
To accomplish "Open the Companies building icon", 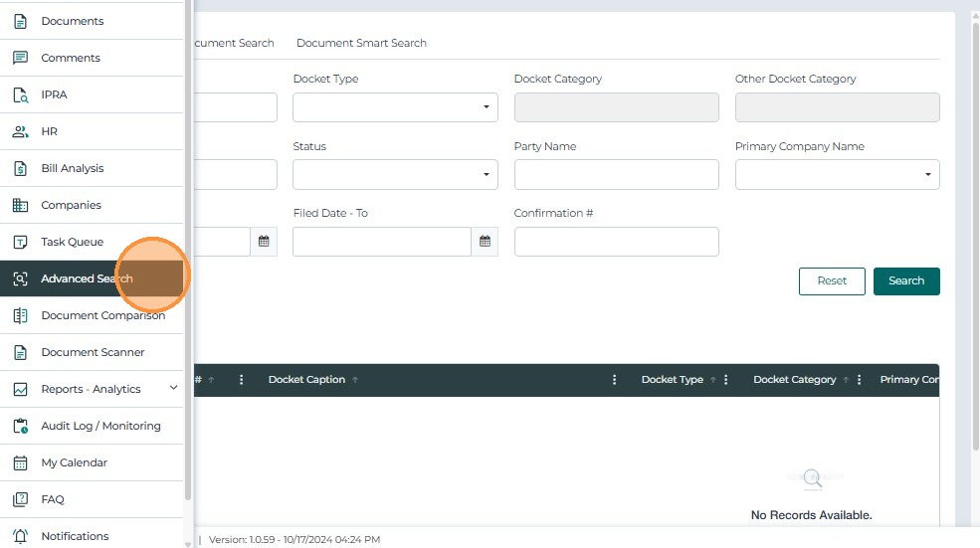I will 20,205.
